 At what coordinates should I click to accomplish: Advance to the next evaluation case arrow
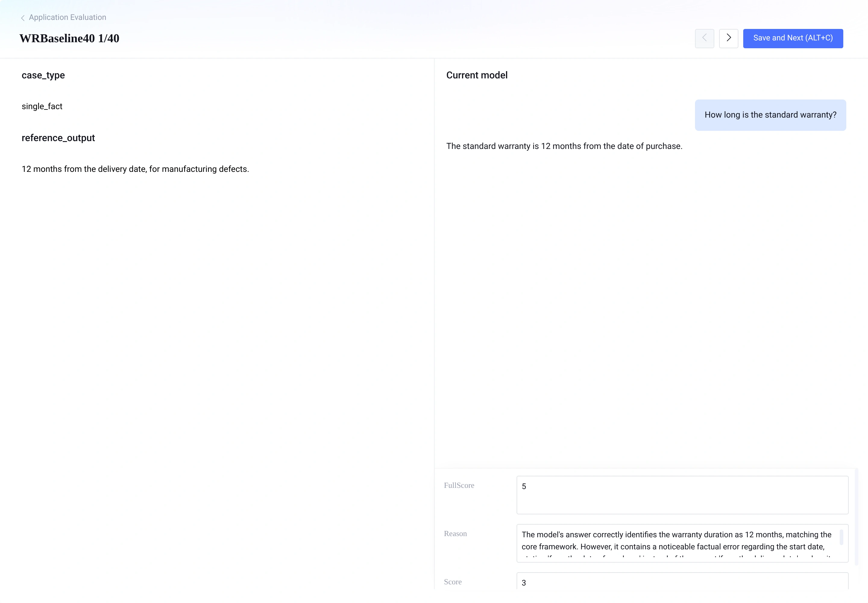click(x=729, y=38)
